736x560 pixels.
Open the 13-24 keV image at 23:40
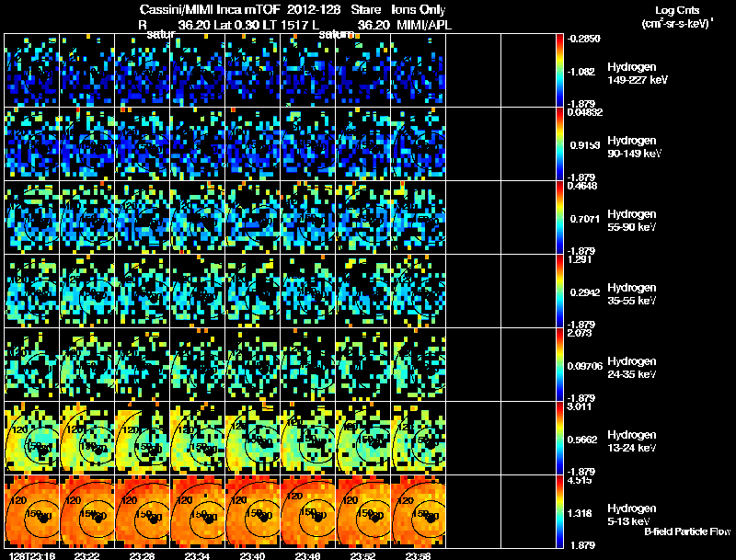click(x=252, y=438)
